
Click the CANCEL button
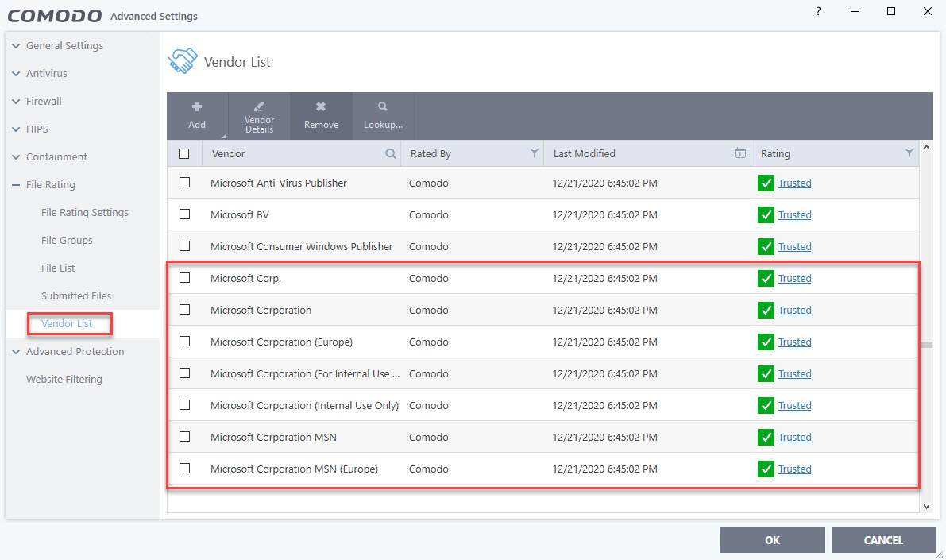click(883, 540)
